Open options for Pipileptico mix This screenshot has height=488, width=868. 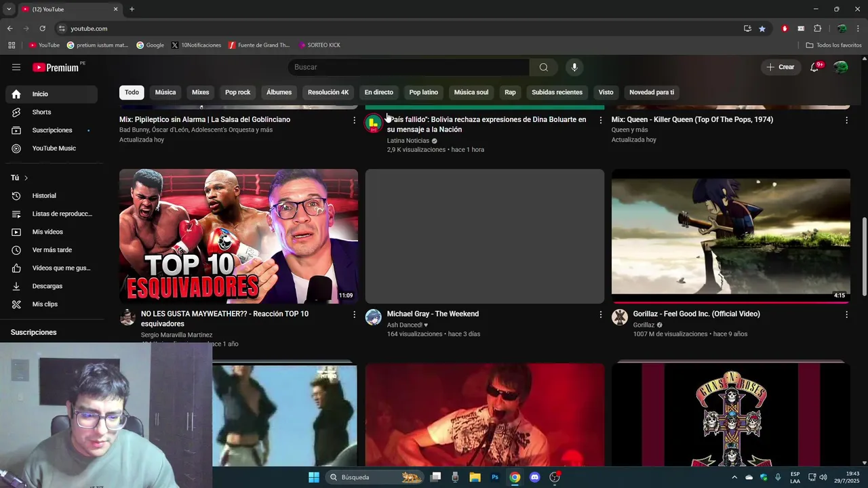pos(354,120)
